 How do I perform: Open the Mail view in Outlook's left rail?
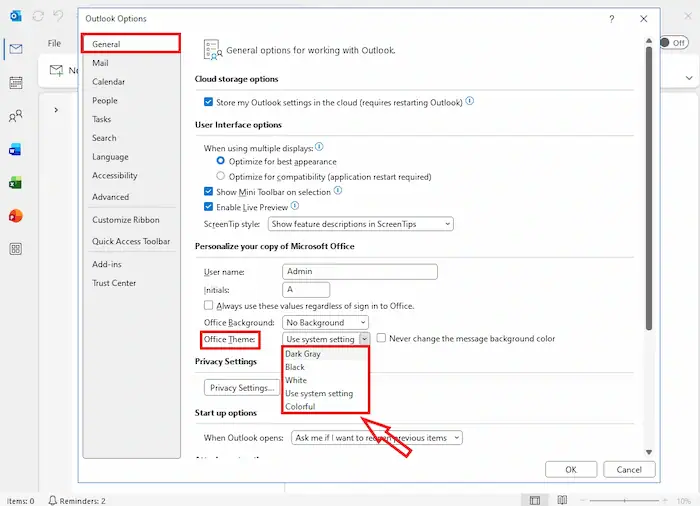[x=16, y=49]
